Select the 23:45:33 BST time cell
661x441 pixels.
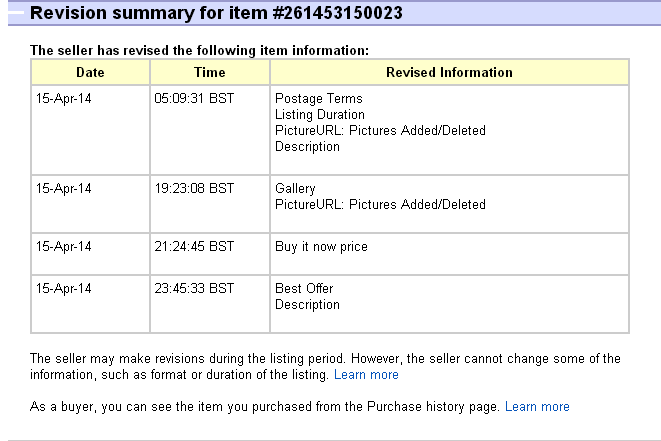pyautogui.click(x=194, y=289)
